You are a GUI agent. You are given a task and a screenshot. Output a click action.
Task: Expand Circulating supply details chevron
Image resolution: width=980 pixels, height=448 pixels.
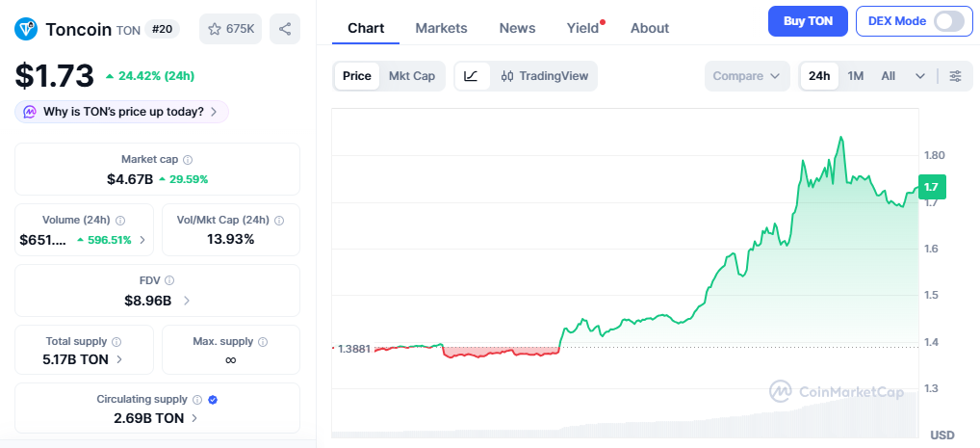pyautogui.click(x=194, y=418)
